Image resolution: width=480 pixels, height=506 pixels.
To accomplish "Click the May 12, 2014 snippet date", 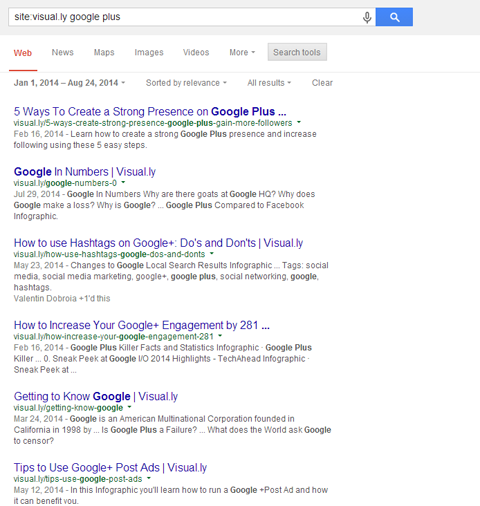I will coord(39,490).
